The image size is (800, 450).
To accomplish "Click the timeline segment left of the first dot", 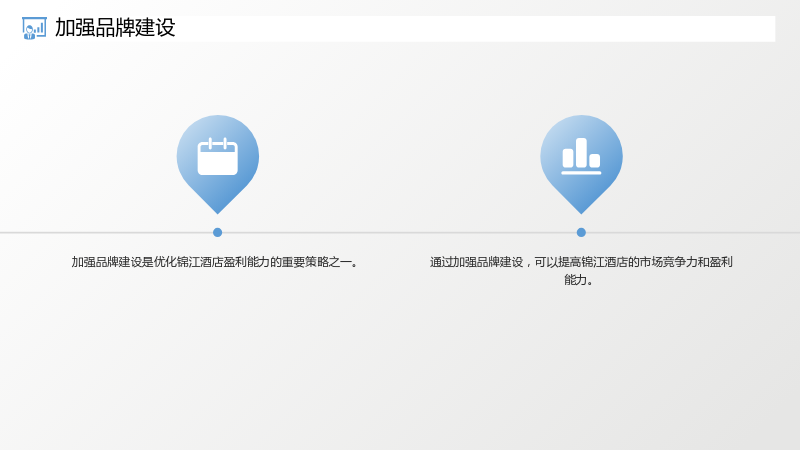I will click(x=106, y=233).
